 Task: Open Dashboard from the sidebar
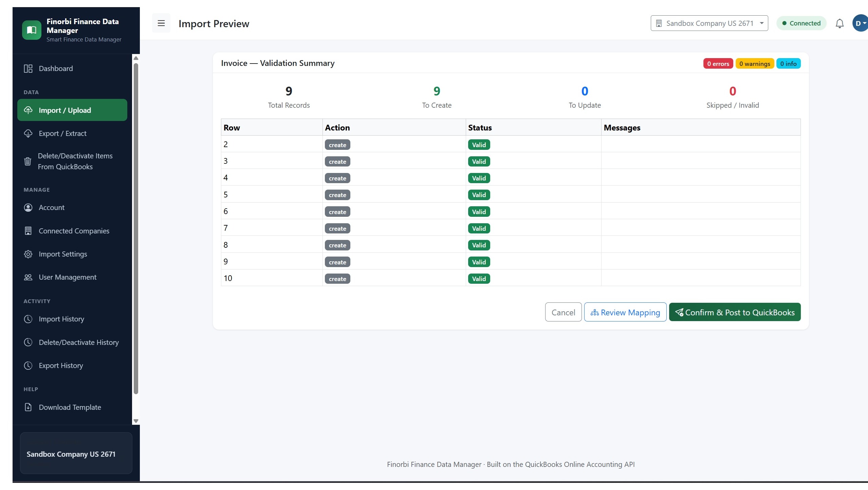pos(72,69)
